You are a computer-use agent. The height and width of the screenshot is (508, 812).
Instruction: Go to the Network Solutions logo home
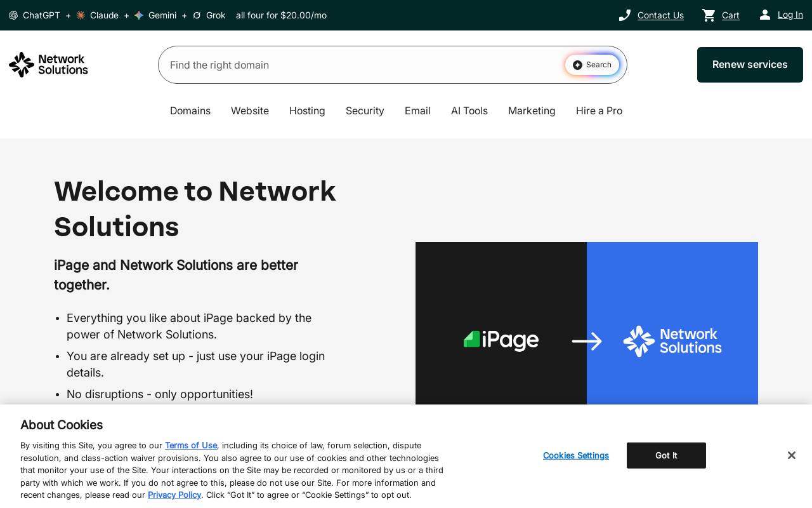click(x=48, y=65)
